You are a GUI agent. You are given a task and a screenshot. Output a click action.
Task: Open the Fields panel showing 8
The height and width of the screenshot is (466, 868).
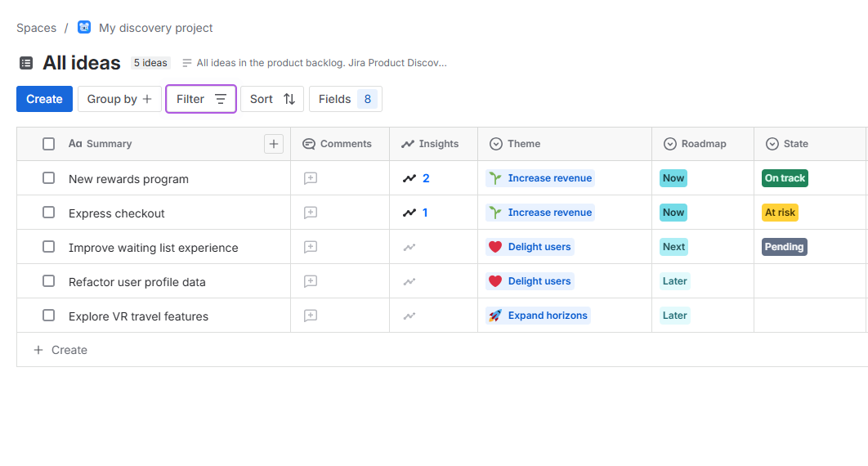346,99
